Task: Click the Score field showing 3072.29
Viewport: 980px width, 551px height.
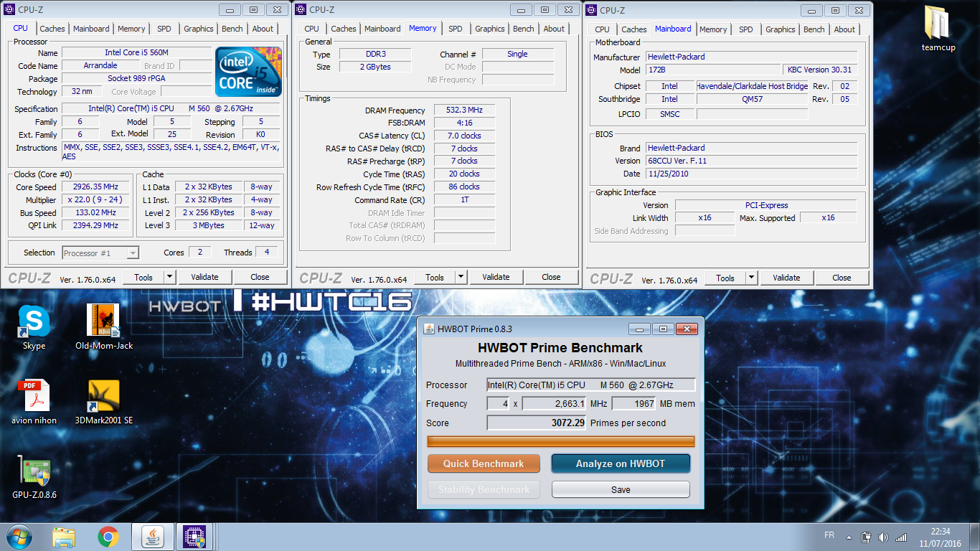Action: point(537,423)
